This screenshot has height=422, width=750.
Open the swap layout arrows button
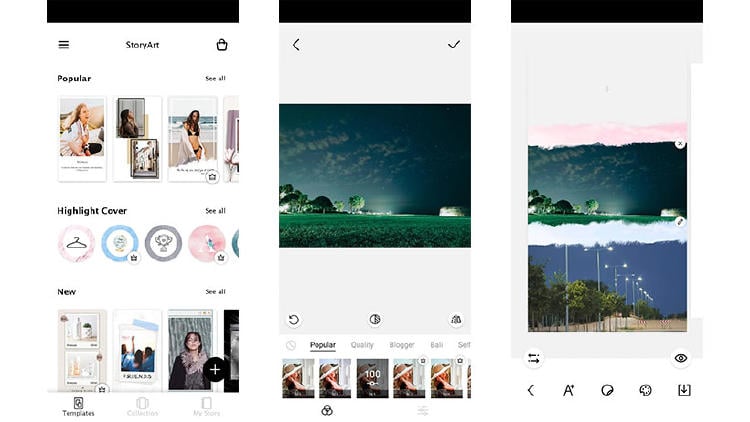point(533,358)
